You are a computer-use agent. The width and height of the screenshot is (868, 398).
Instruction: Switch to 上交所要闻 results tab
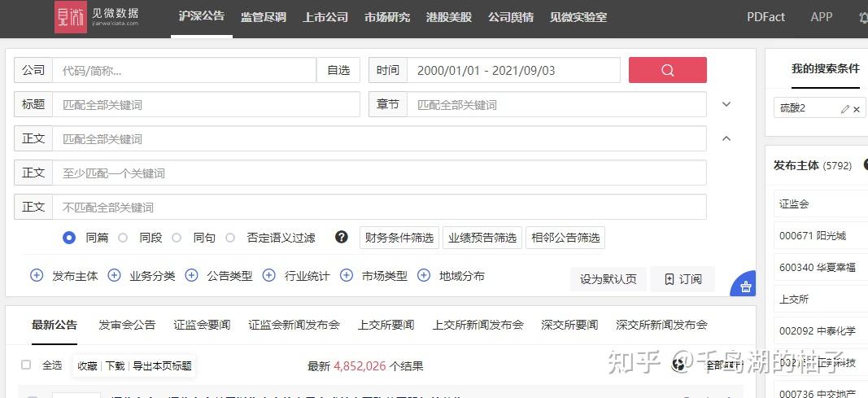pyautogui.click(x=386, y=325)
